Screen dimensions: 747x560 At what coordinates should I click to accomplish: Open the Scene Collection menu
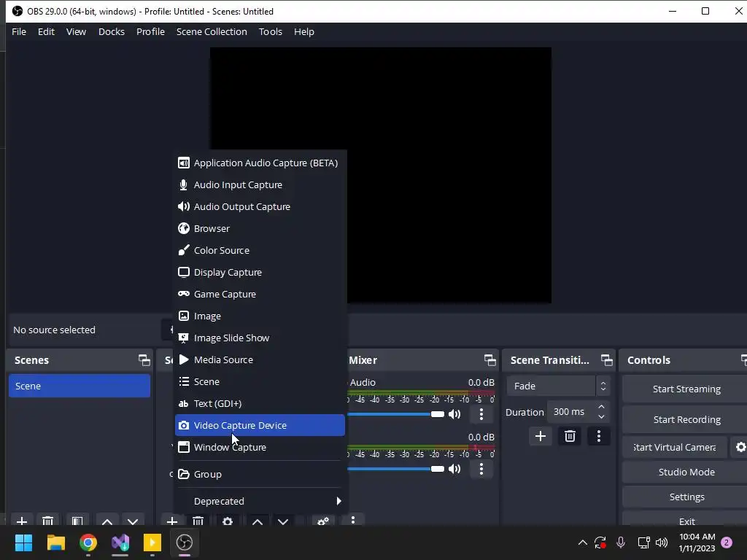(x=212, y=32)
